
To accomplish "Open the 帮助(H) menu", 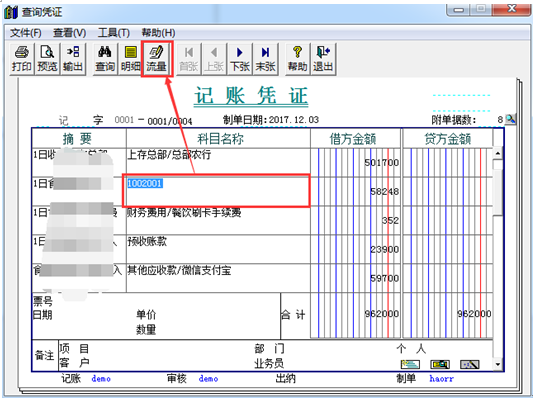I will pyautogui.click(x=158, y=33).
